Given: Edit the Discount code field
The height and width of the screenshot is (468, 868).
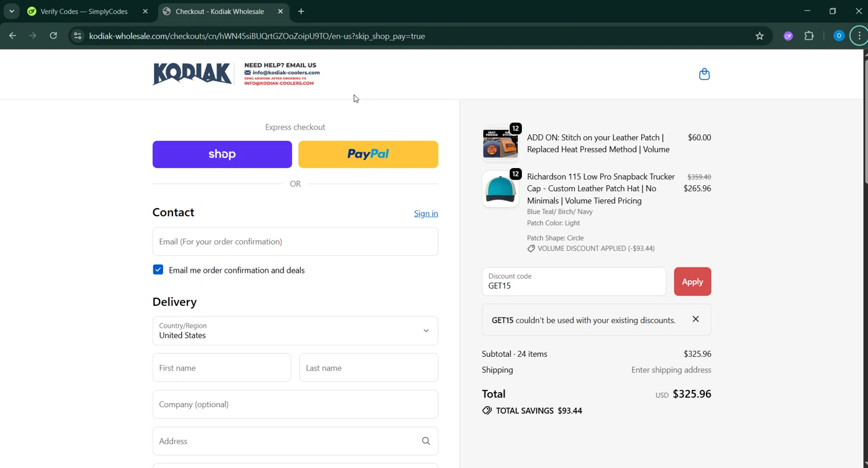Looking at the screenshot, I should (574, 281).
